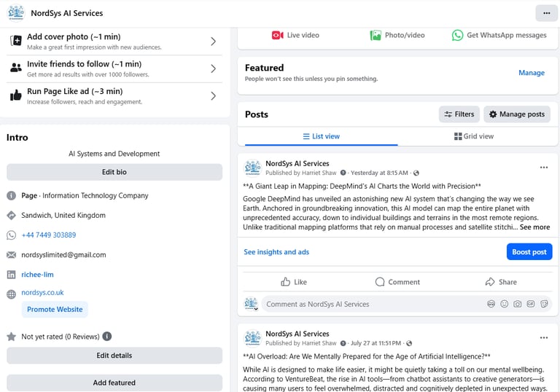The image size is (560, 392).
Task: Click the Boost post button
Action: (529, 252)
